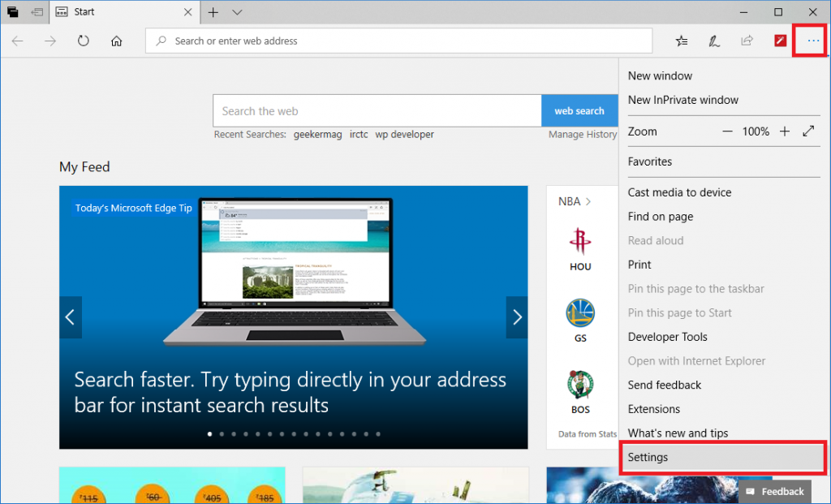Click the Back navigation arrow
This screenshot has width=831, height=504.
coord(18,41)
